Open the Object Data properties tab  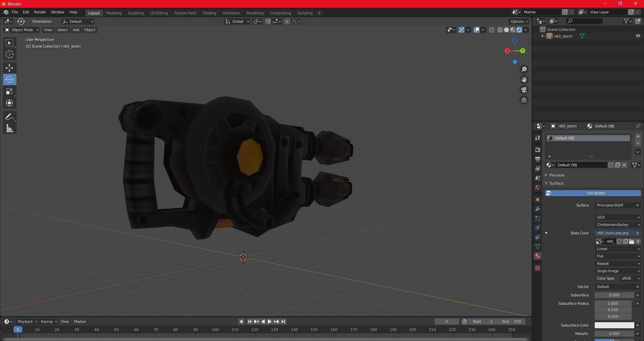pyautogui.click(x=538, y=246)
